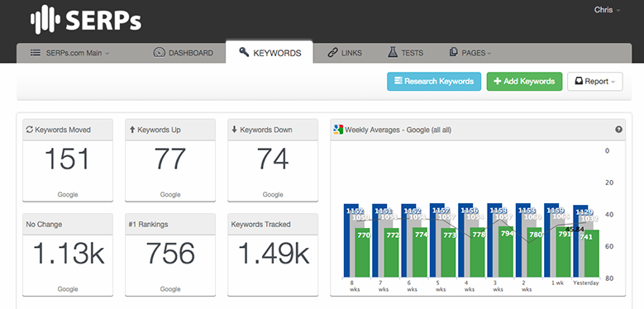This screenshot has height=309, width=644.
Task: Click the No Change value 1.13k
Action: pyautogui.click(x=68, y=253)
